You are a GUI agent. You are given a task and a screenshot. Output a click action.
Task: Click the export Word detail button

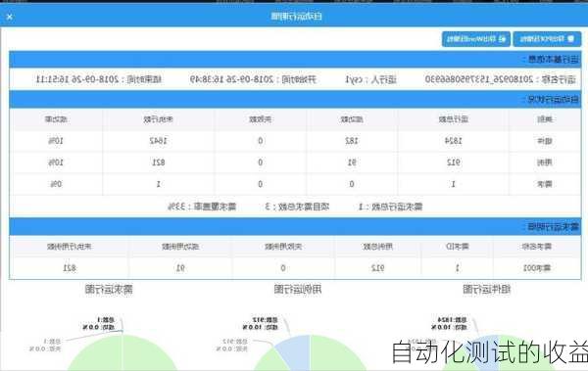click(476, 39)
